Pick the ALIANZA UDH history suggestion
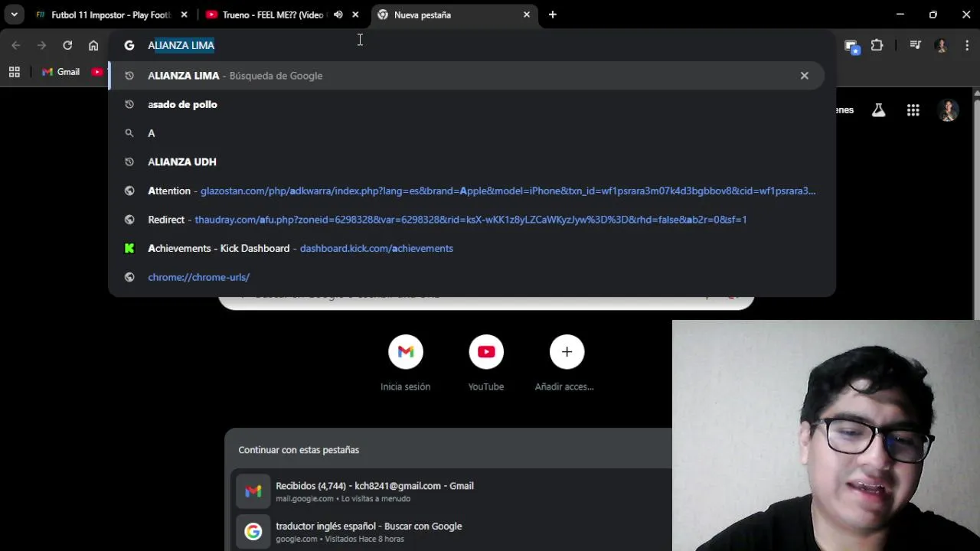The height and width of the screenshot is (551, 980). click(x=465, y=161)
